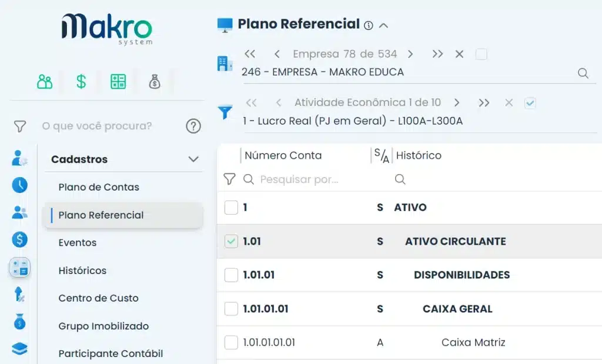Click the Plano Referencial info icon
The height and width of the screenshot is (364, 602).
click(x=369, y=26)
